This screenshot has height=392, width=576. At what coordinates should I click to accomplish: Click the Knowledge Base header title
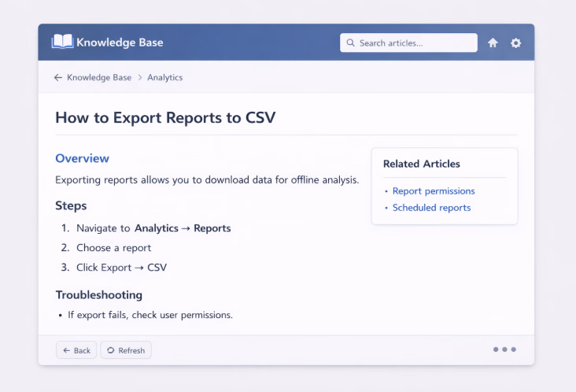tap(120, 43)
